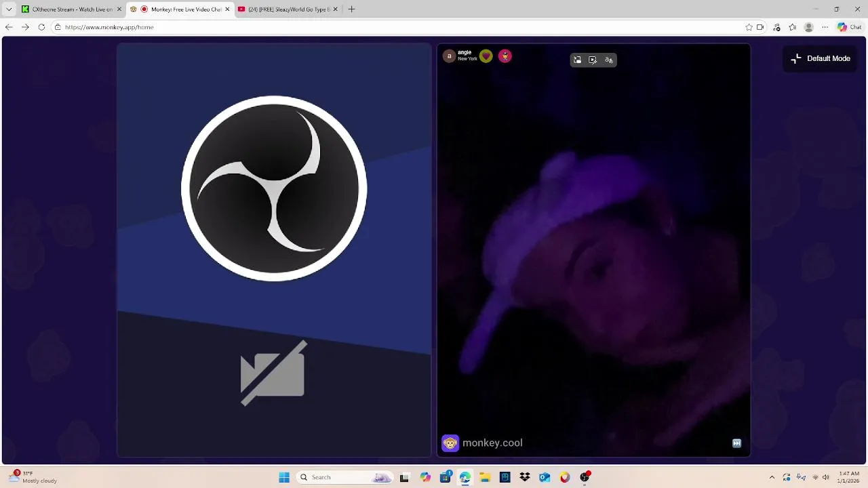The height and width of the screenshot is (488, 868).
Task: Switch to the SleazyWorld Go YouTube tab
Action: (288, 9)
